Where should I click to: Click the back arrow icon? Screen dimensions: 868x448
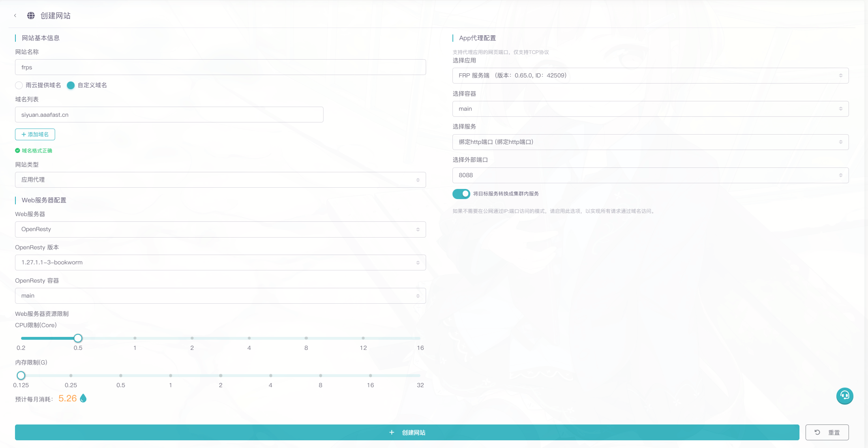pyautogui.click(x=15, y=16)
